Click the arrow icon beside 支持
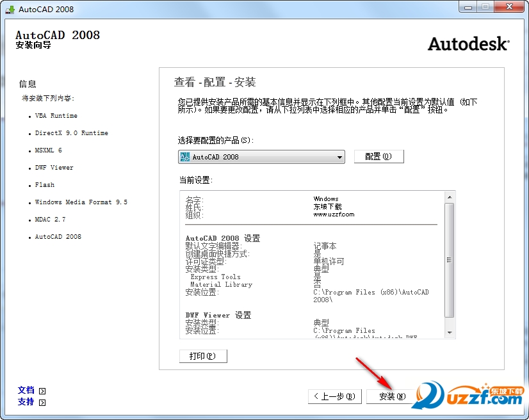The height and width of the screenshot is (420, 529). 42,403
